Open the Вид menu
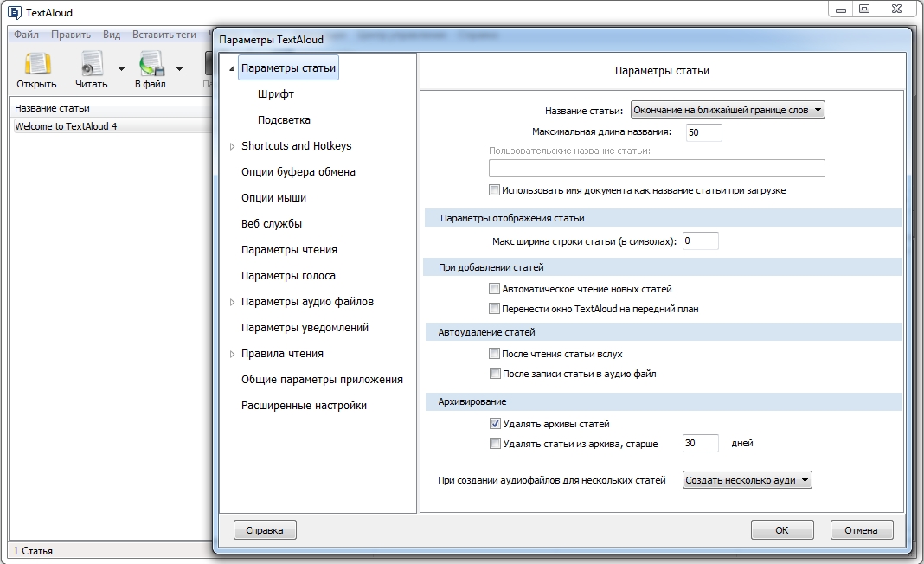 coord(112,35)
